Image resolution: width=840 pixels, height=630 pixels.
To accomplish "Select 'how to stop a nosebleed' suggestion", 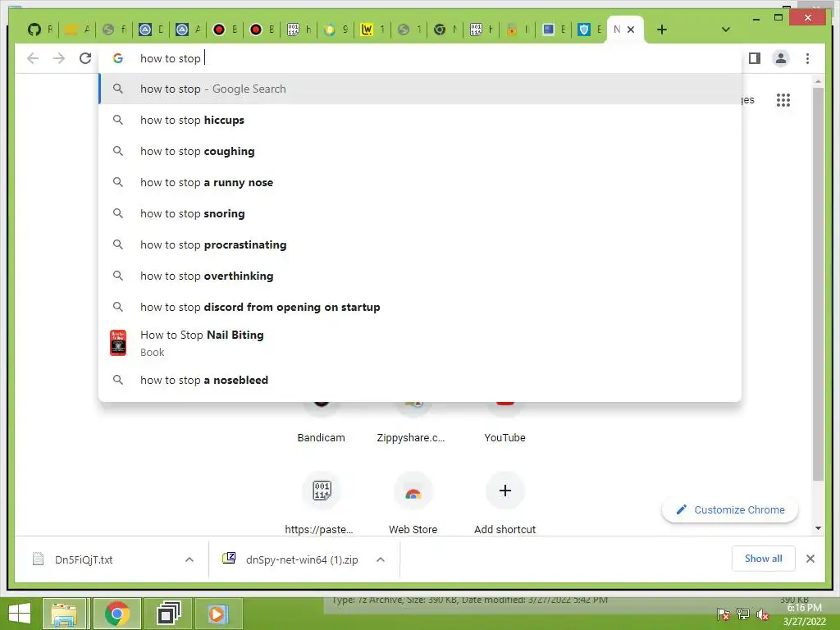I will (421, 380).
